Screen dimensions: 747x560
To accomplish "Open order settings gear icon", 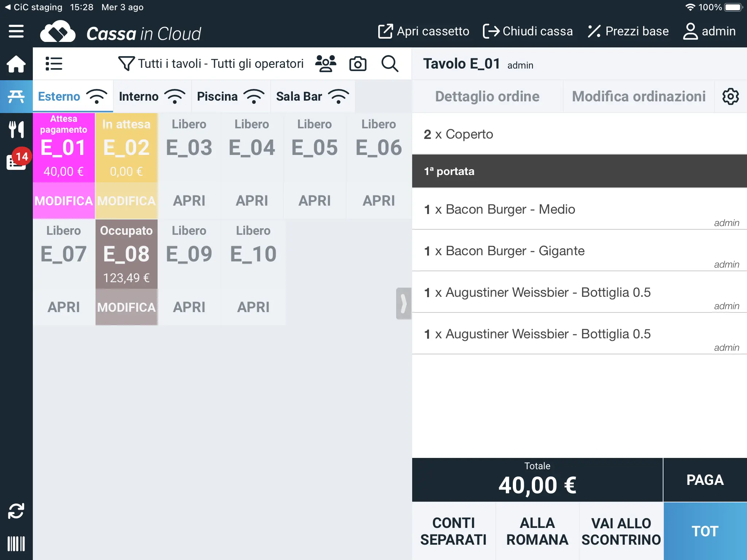I will 731,97.
